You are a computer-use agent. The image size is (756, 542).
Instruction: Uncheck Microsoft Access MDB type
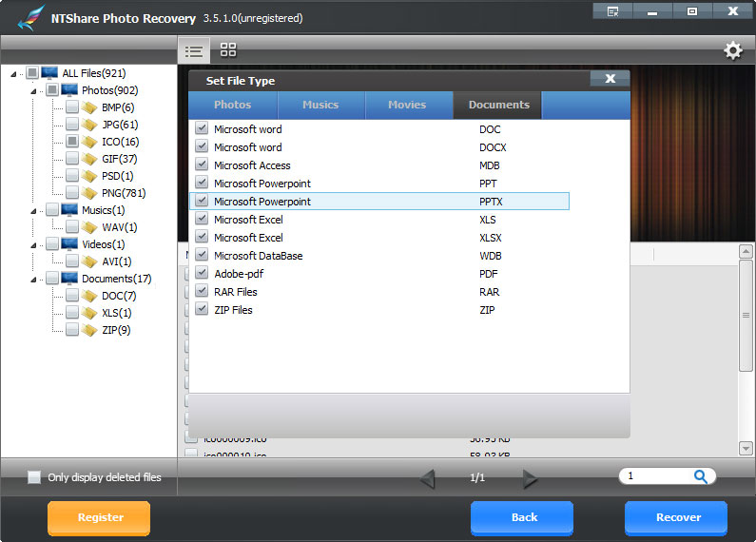(x=202, y=165)
